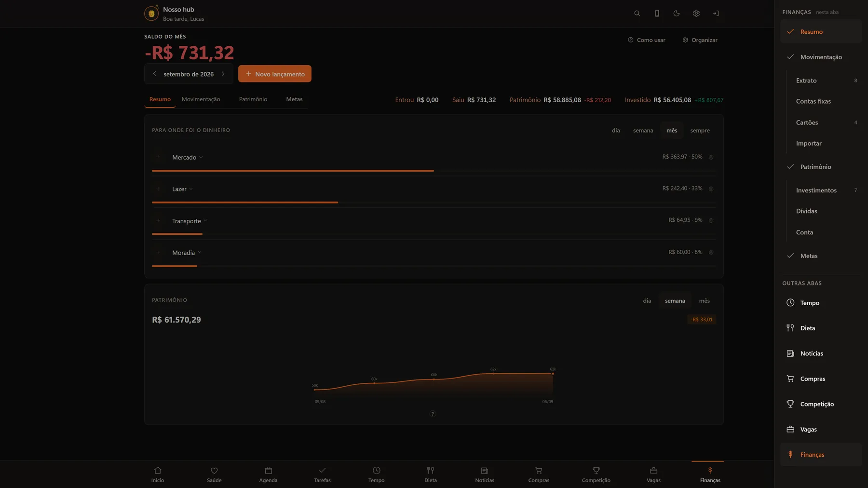Select active 'semana' range in Patrimônio chart
The image size is (868, 488).
click(675, 301)
